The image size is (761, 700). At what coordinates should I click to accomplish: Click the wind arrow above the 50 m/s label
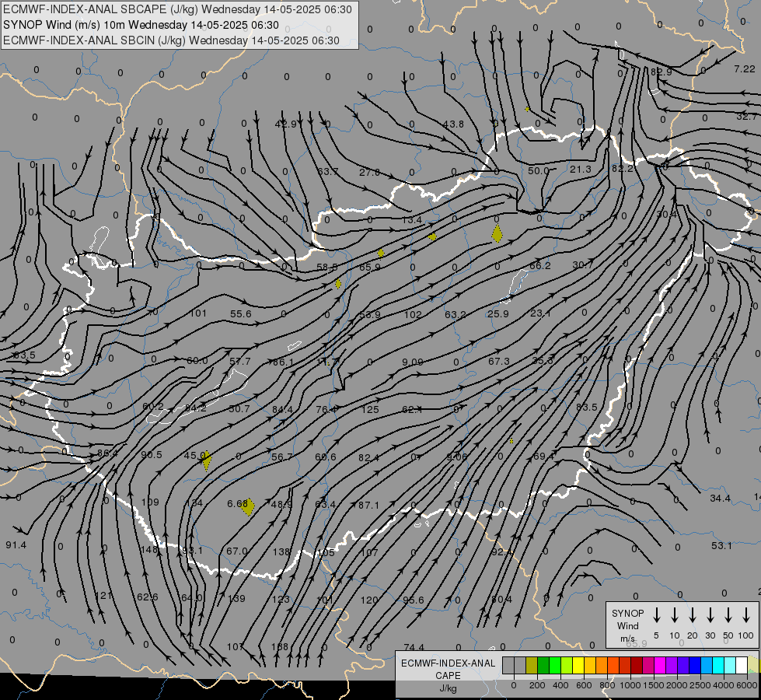pyautogui.click(x=728, y=614)
